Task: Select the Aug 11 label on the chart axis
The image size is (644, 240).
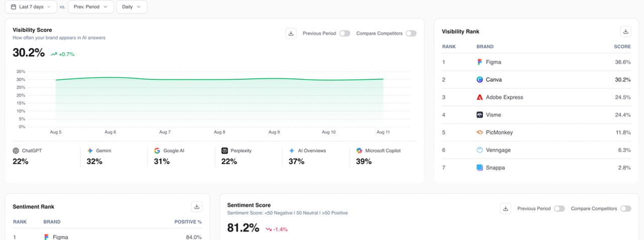Action: [x=383, y=133]
